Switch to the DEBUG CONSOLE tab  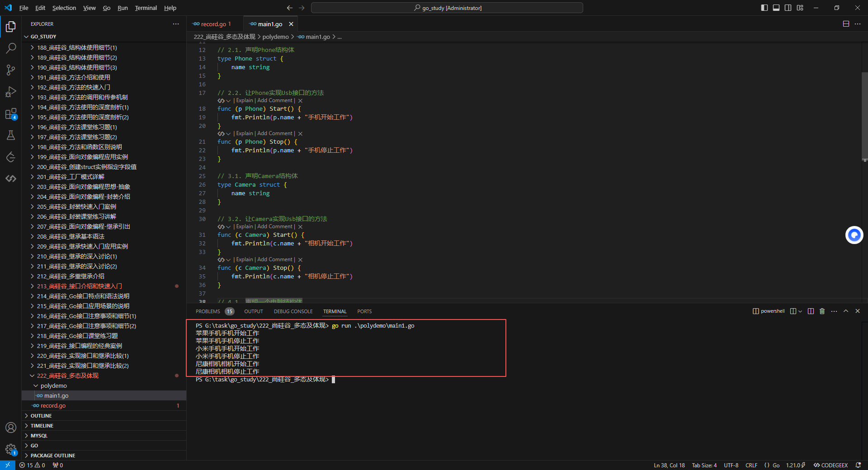(x=293, y=311)
